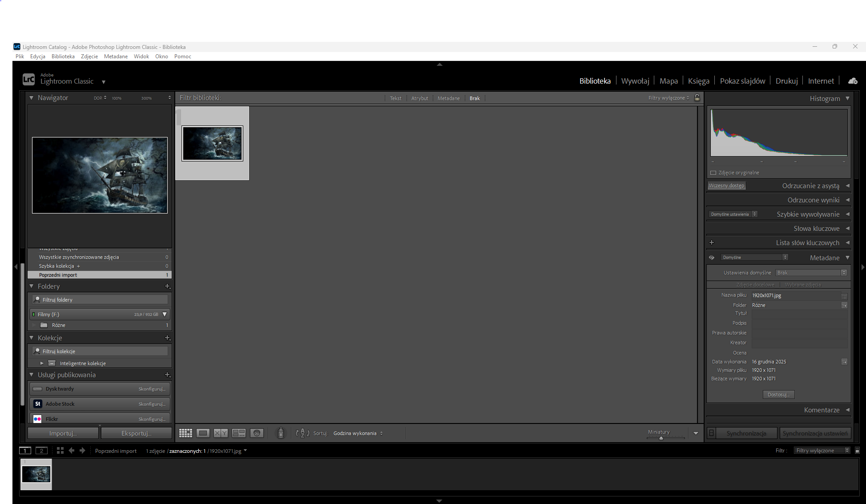
Task: Add a new folder with the Foldery plus
Action: [168, 286]
